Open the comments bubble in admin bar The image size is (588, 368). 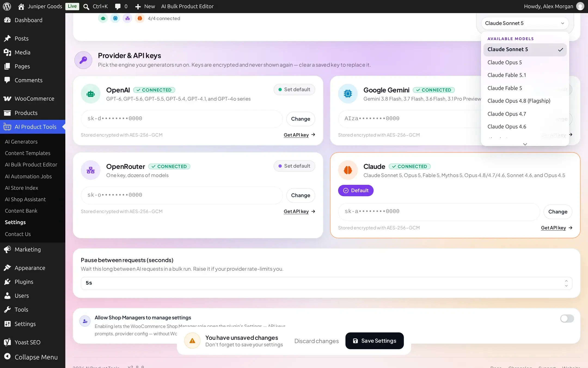click(x=118, y=7)
